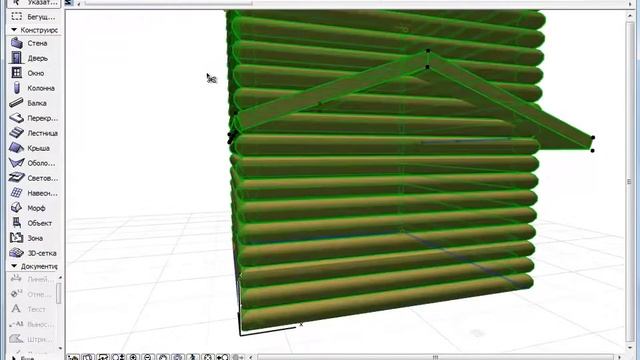Select the 3D-сетка (Mesh) tool

(x=34, y=253)
